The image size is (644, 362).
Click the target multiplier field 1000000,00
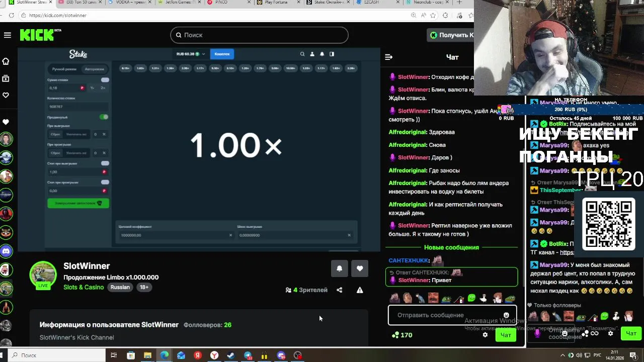tap(176, 235)
